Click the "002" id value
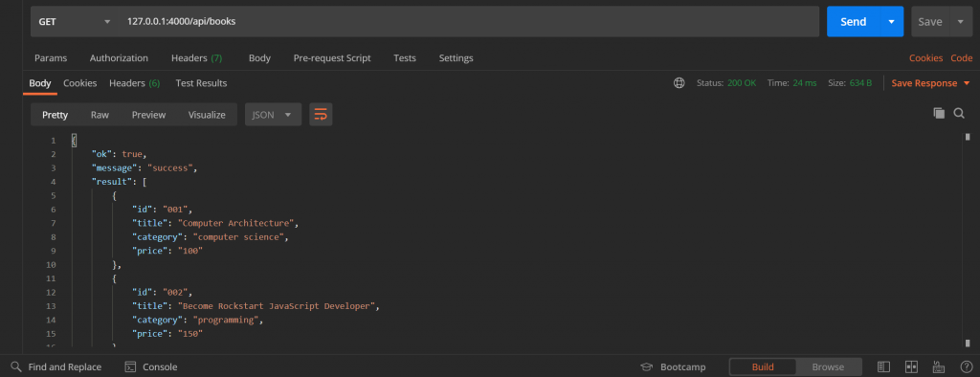Screen dimensions: 980x377 point(177,293)
